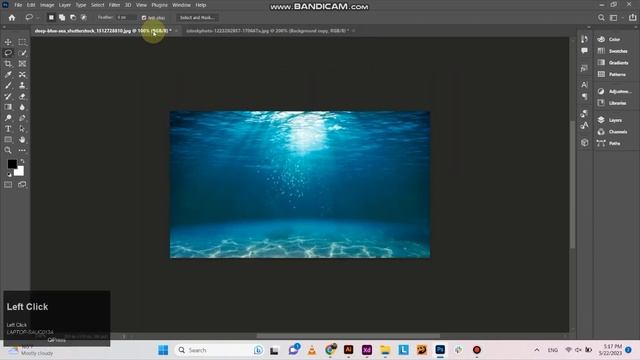The image size is (640, 360).
Task: Open the Color panel
Action: click(614, 39)
